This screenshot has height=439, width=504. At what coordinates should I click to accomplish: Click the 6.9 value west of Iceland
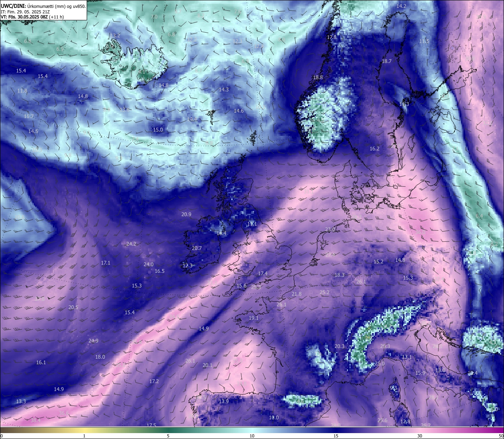(x=60, y=49)
